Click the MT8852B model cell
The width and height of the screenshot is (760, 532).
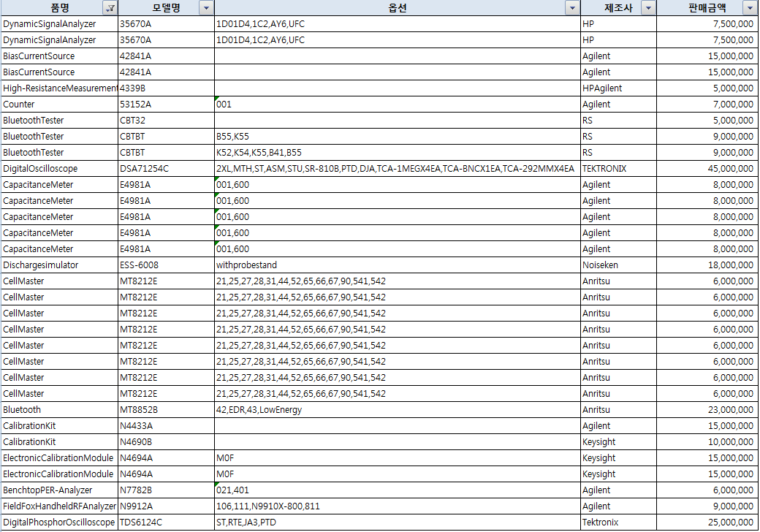pos(165,410)
